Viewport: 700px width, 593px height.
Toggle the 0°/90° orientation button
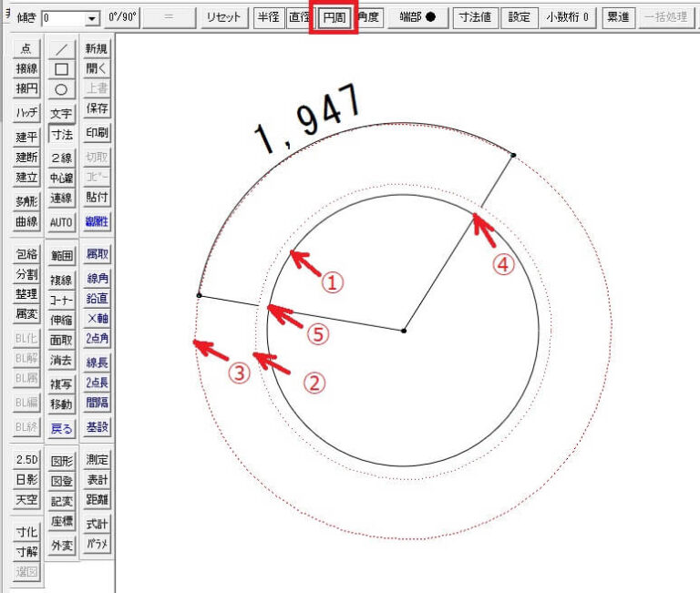tap(120, 17)
